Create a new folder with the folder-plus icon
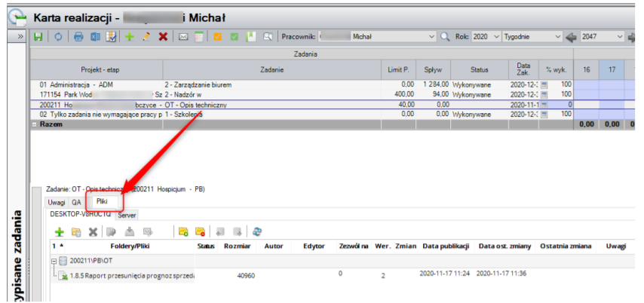644x303 pixels. (x=183, y=232)
